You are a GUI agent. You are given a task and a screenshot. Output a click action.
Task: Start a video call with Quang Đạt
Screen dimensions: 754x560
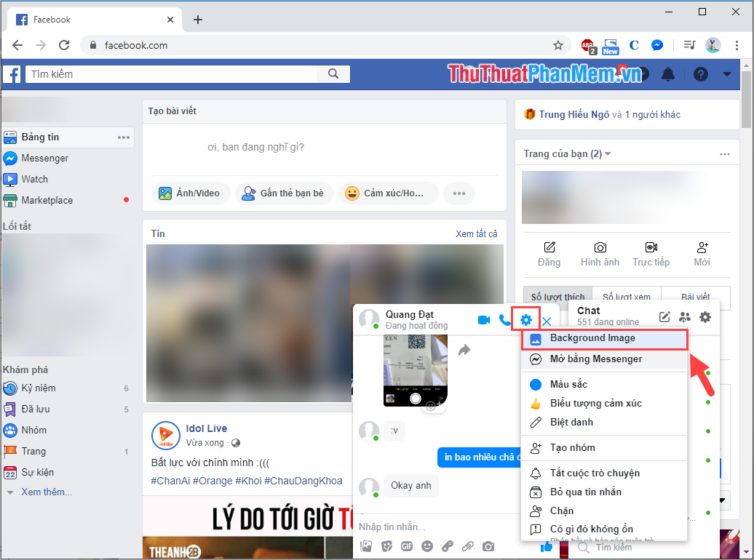coord(484,319)
